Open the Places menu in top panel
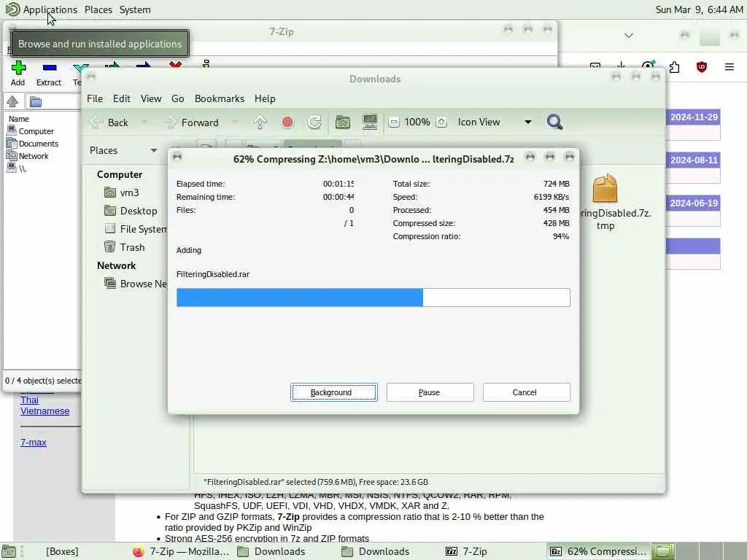Viewport: 747px width, 560px height. tap(98, 9)
